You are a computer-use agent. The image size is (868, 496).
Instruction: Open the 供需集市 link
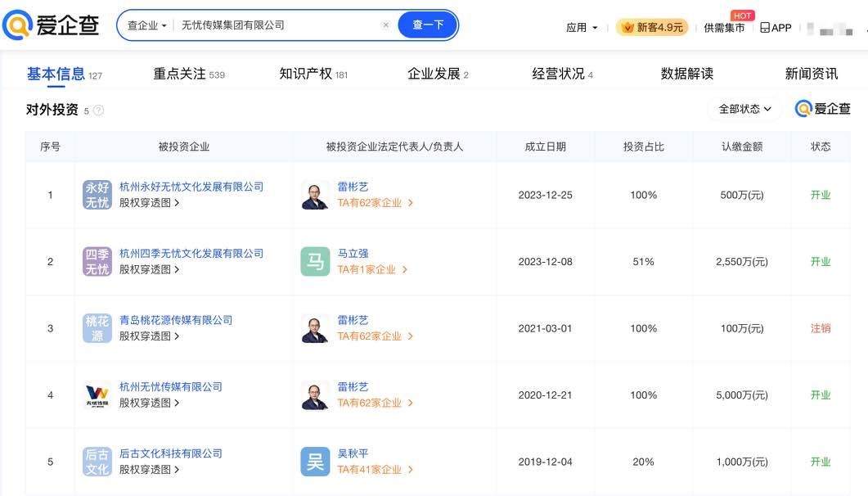click(x=724, y=28)
